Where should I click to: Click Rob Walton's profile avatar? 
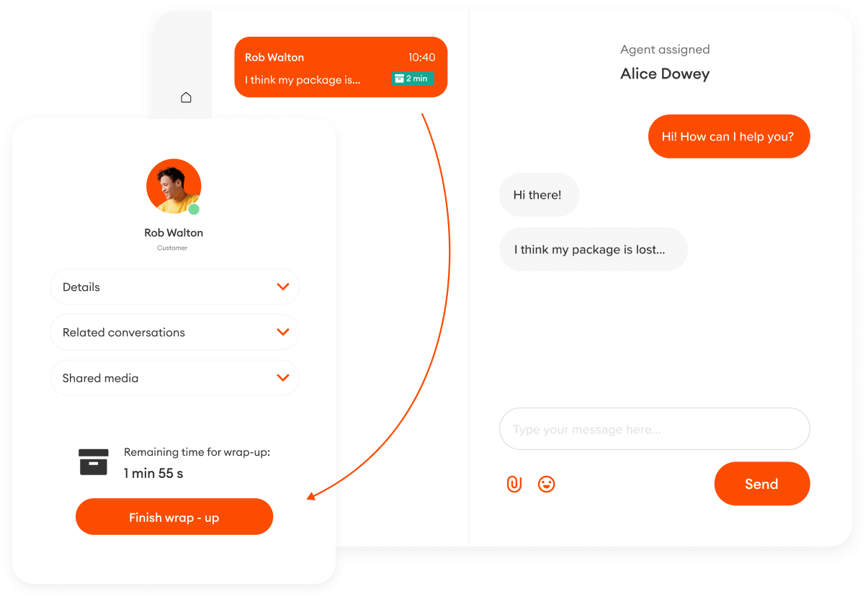coord(174,186)
